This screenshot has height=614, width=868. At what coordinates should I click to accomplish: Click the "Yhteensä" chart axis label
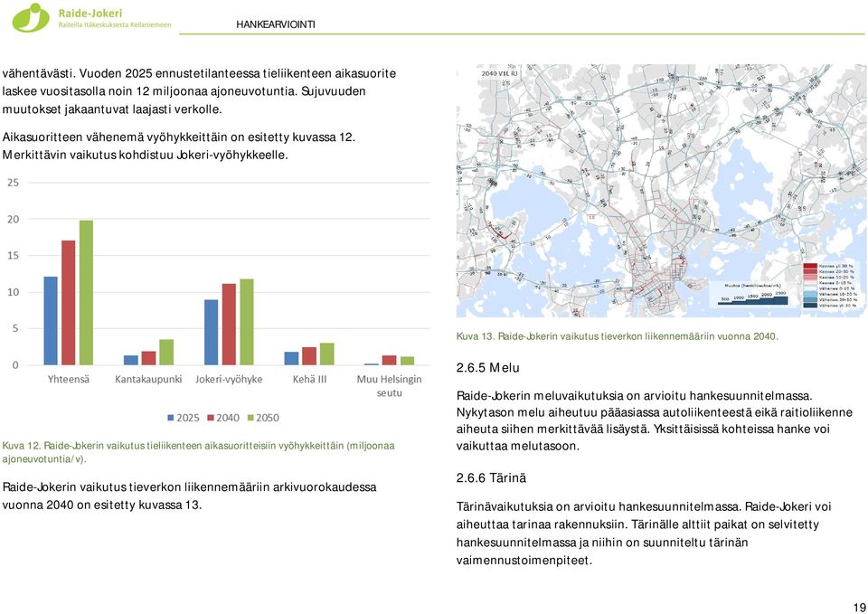(x=68, y=379)
